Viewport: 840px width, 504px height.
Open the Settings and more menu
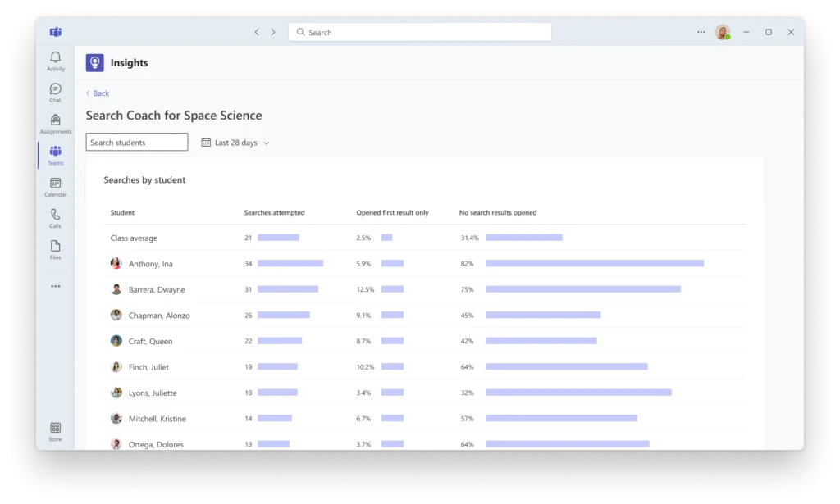pos(701,32)
